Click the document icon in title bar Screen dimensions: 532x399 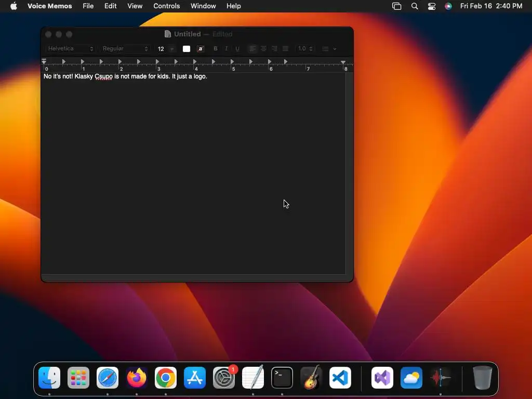pos(168,34)
